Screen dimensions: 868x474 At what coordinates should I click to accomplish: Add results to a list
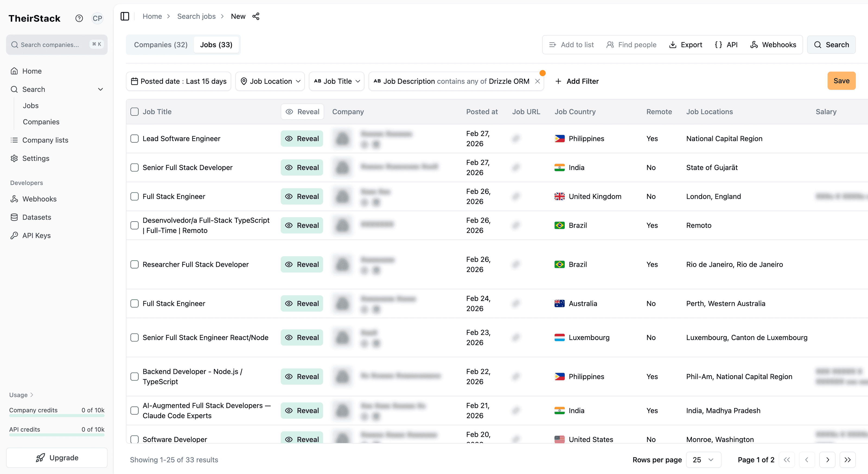(571, 44)
